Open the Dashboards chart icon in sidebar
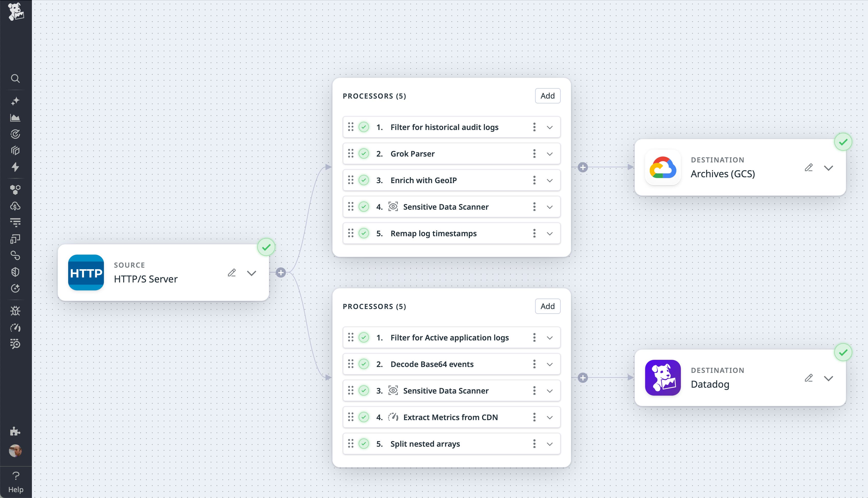The width and height of the screenshot is (868, 498). pyautogui.click(x=15, y=117)
